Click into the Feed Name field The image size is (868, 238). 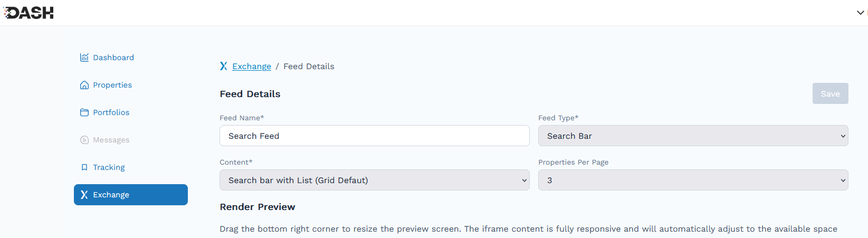pyautogui.click(x=374, y=136)
